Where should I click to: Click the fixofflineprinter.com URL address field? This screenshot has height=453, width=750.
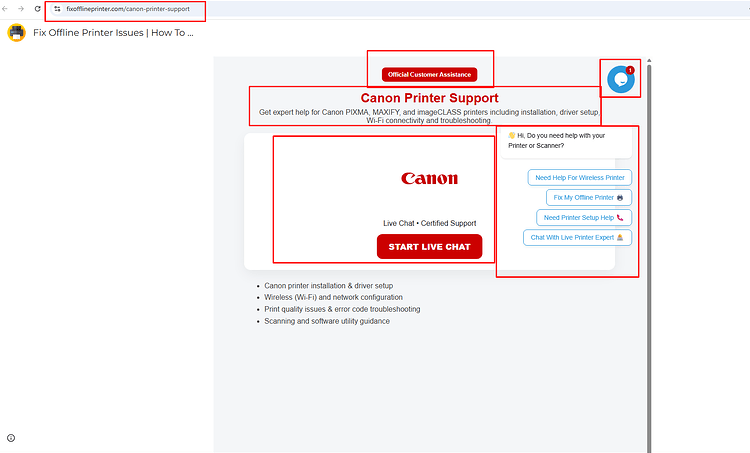click(128, 9)
